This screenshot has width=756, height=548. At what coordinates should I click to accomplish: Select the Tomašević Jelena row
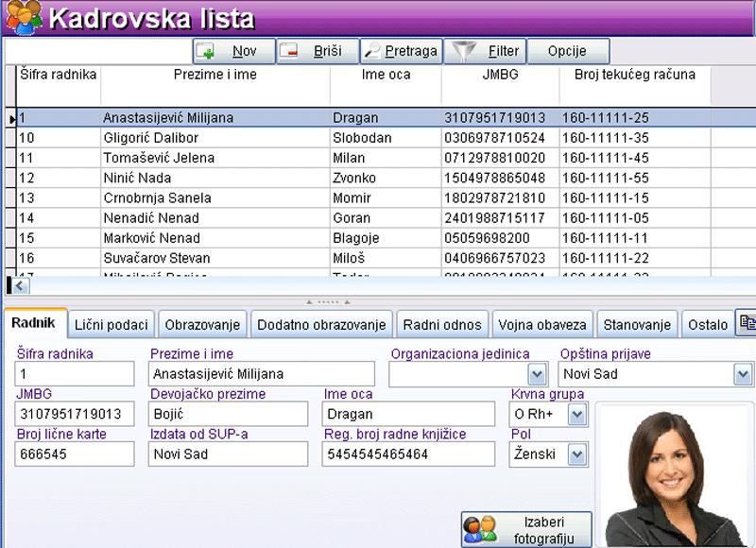pos(158,158)
